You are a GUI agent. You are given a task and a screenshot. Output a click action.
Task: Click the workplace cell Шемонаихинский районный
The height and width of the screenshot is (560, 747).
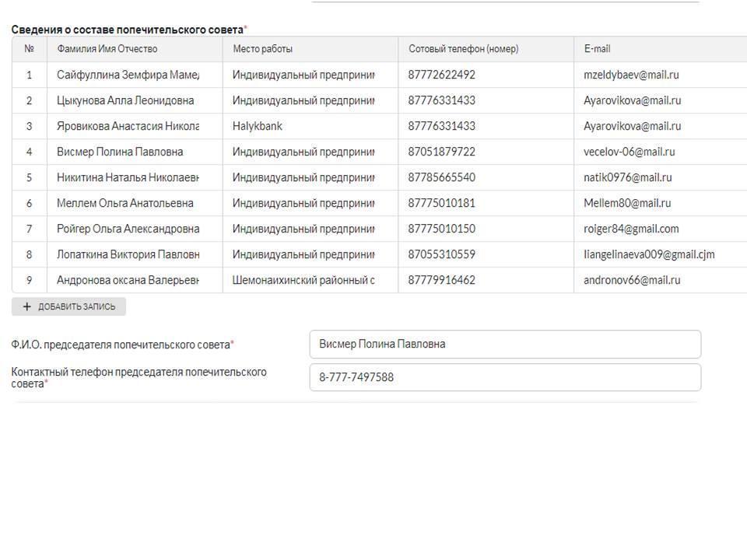pos(310,281)
